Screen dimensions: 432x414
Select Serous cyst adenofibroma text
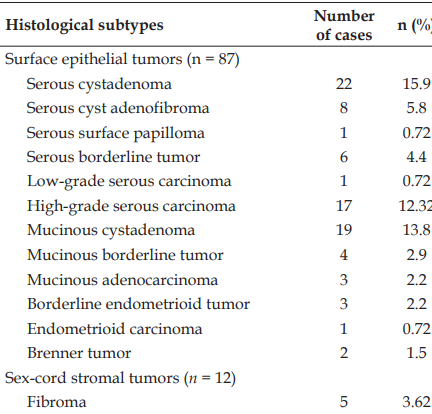tap(118, 108)
